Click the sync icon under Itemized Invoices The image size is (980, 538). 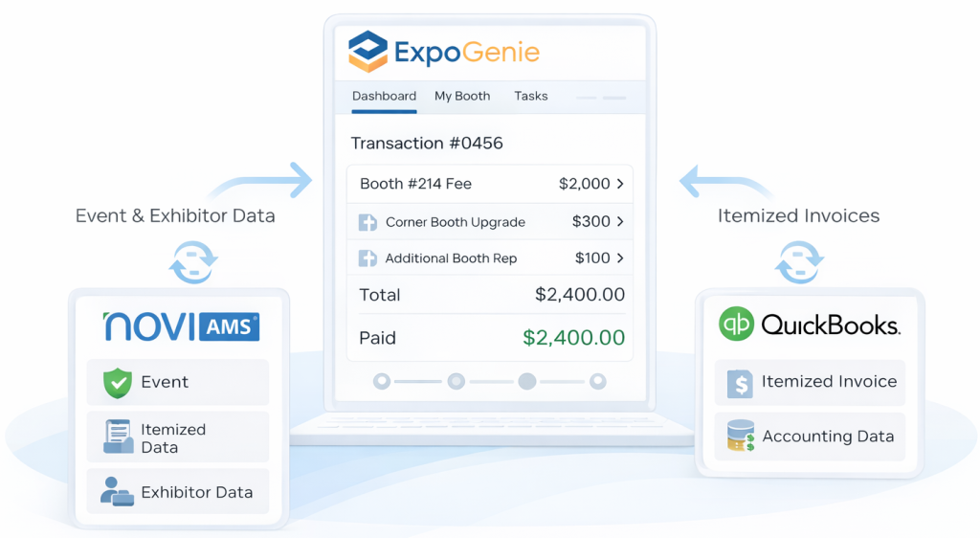click(798, 261)
